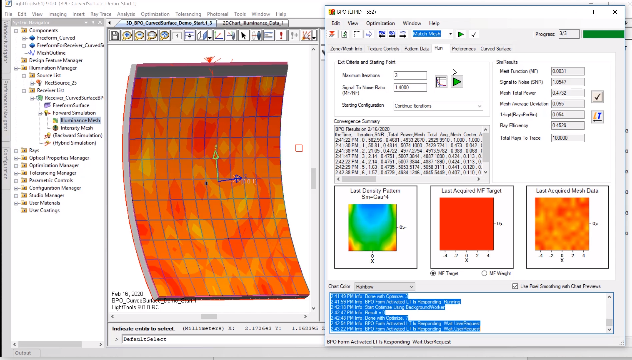632x360 pixels.
Task: Toggle the Use Row Smoothing with Chart Previews checkbox
Action: click(515, 286)
